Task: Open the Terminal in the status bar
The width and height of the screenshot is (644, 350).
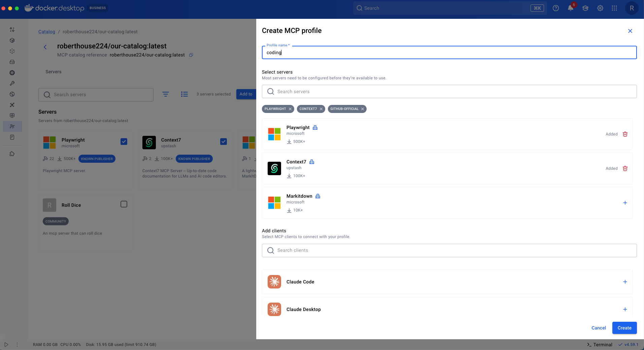Action: pos(600,345)
